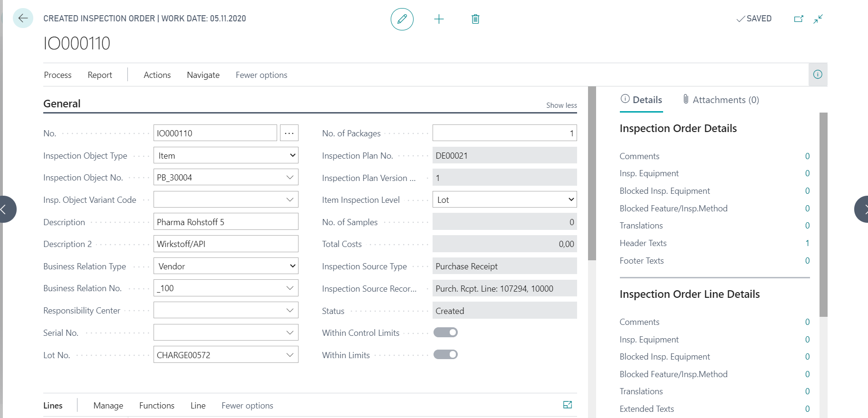Open the Item Inspection Level dropdown
This screenshot has height=418, width=868.
click(x=504, y=199)
